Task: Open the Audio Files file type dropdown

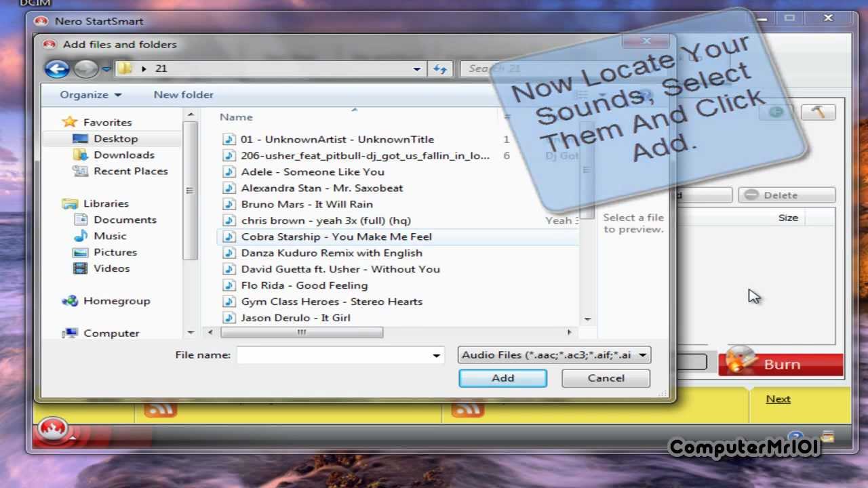Action: [x=642, y=354]
